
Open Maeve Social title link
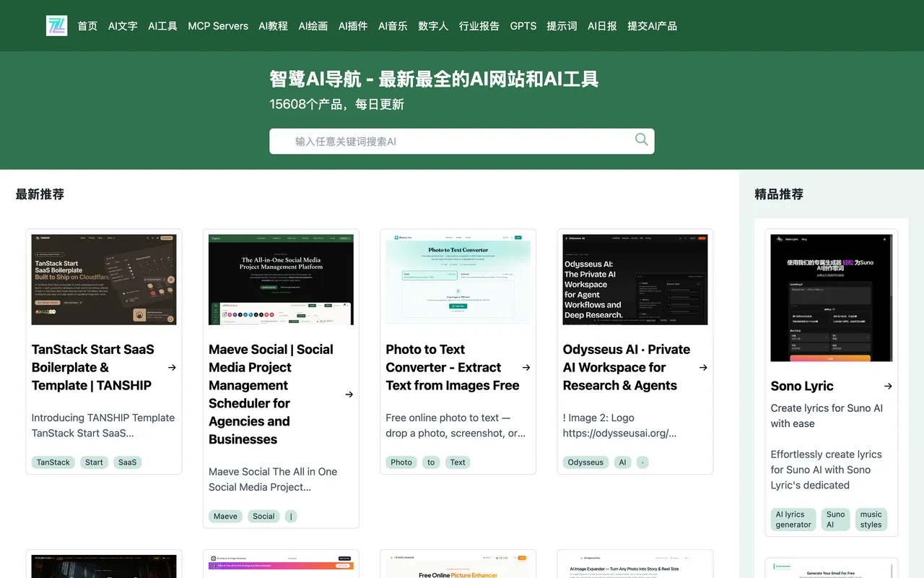tap(271, 394)
